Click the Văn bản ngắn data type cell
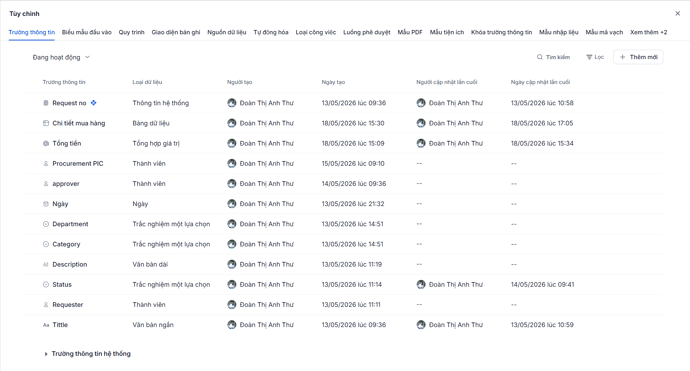Screen dimensions: 690x371 click(x=153, y=325)
